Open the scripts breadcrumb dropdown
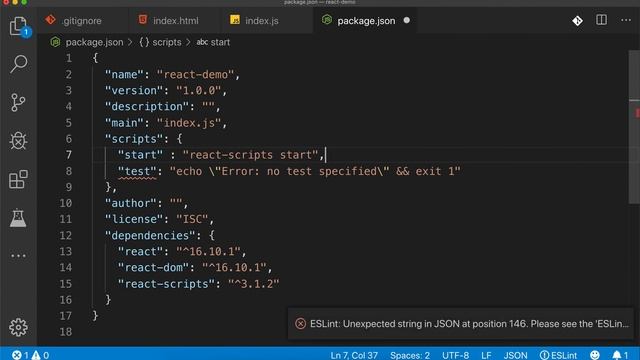Image resolution: width=640 pixels, height=360 pixels. point(160,42)
